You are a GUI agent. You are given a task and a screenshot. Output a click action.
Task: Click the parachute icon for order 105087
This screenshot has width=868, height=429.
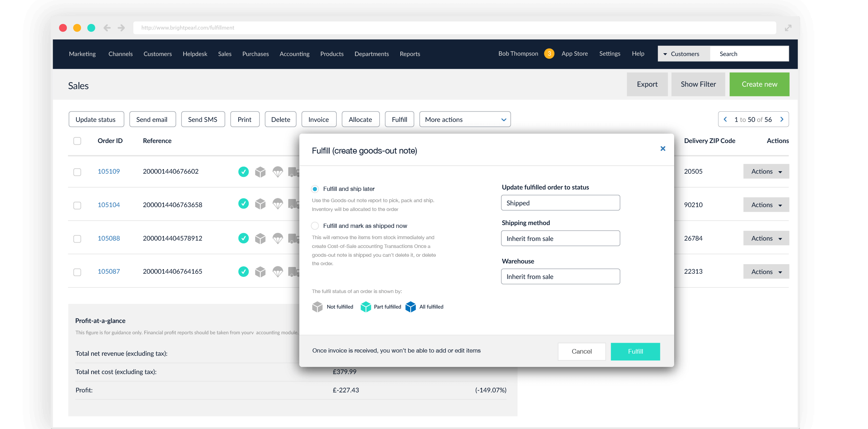pos(278,272)
